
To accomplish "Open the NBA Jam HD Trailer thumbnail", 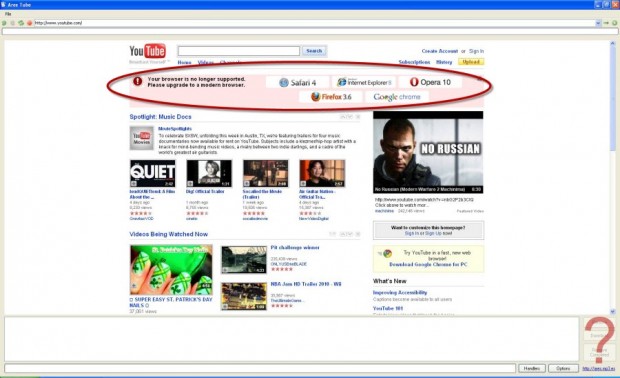I will tap(244, 296).
